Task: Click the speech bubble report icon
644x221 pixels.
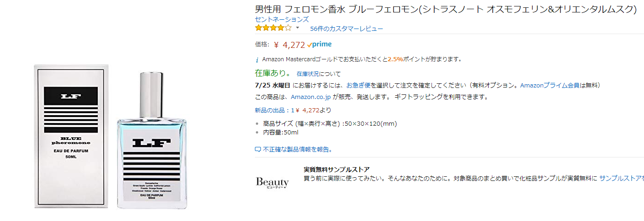Action: click(x=258, y=149)
